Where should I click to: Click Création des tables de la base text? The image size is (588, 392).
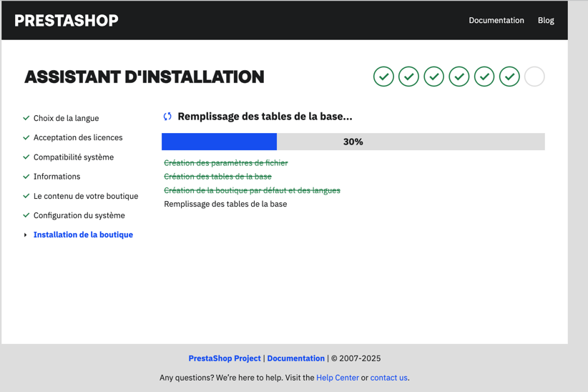click(218, 176)
